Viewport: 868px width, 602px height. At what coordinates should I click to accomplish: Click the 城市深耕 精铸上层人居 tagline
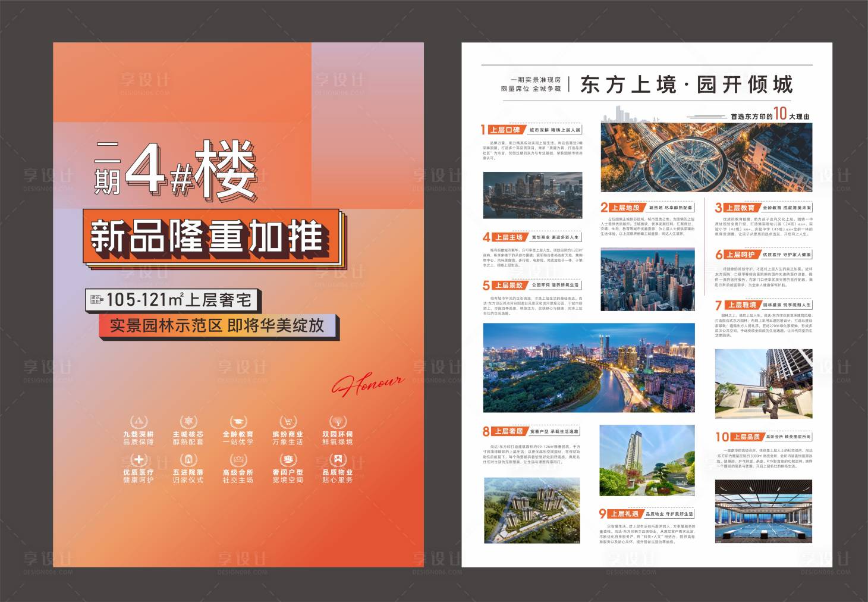click(x=554, y=130)
